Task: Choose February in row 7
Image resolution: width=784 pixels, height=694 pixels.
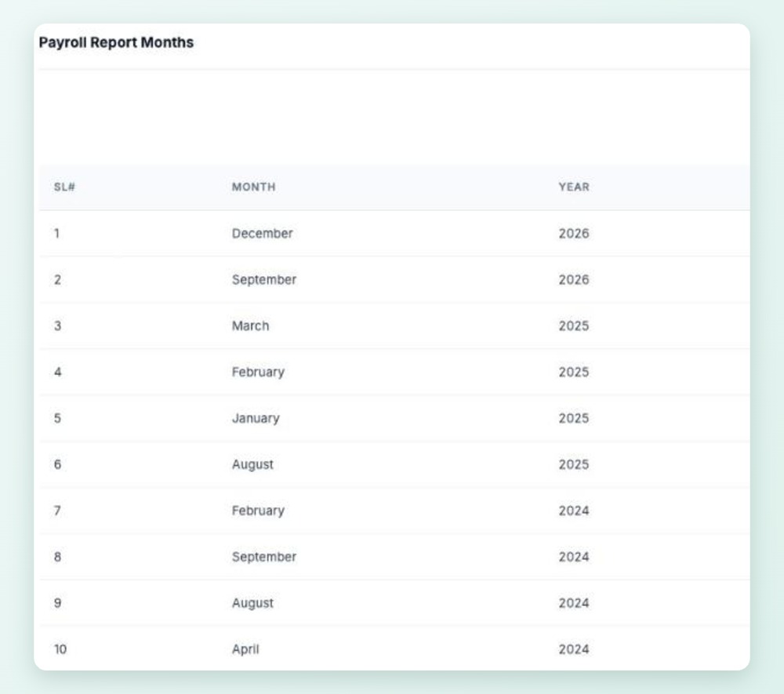Action: (258, 511)
